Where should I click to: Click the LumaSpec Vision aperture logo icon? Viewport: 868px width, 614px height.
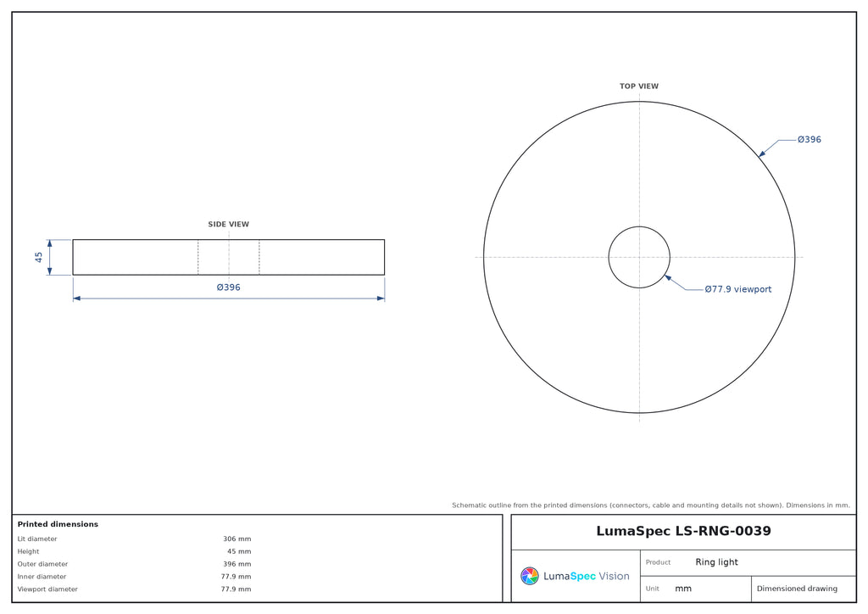pos(529,576)
